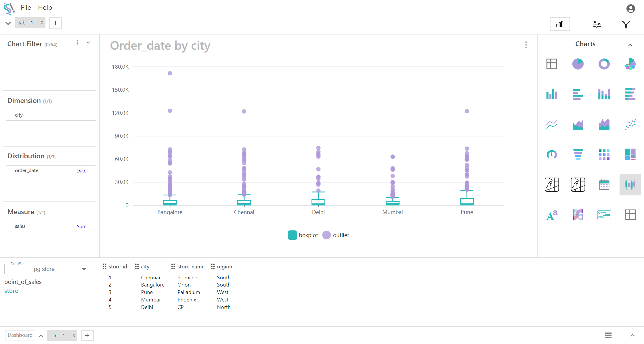
Task: Choose the scatter plot chart icon
Action: (x=630, y=124)
